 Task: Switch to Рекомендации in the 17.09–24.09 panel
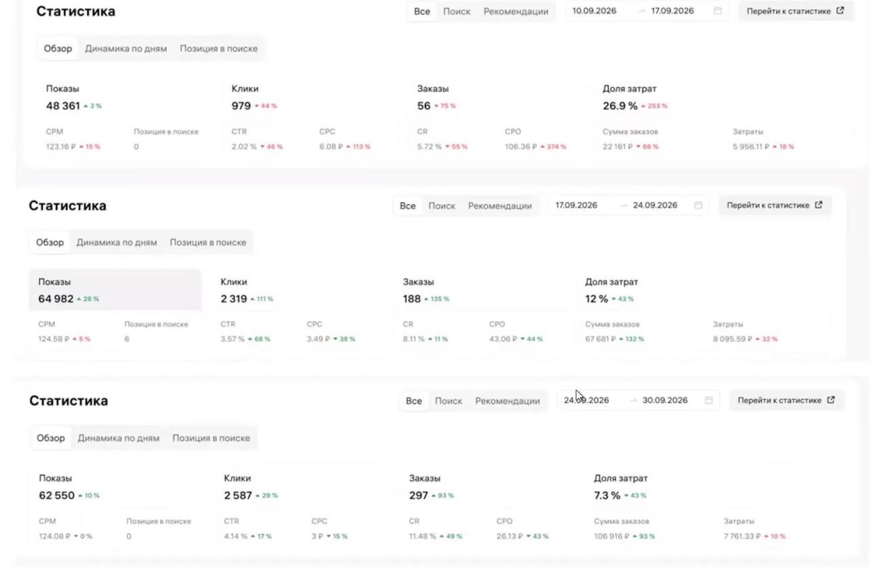point(500,206)
